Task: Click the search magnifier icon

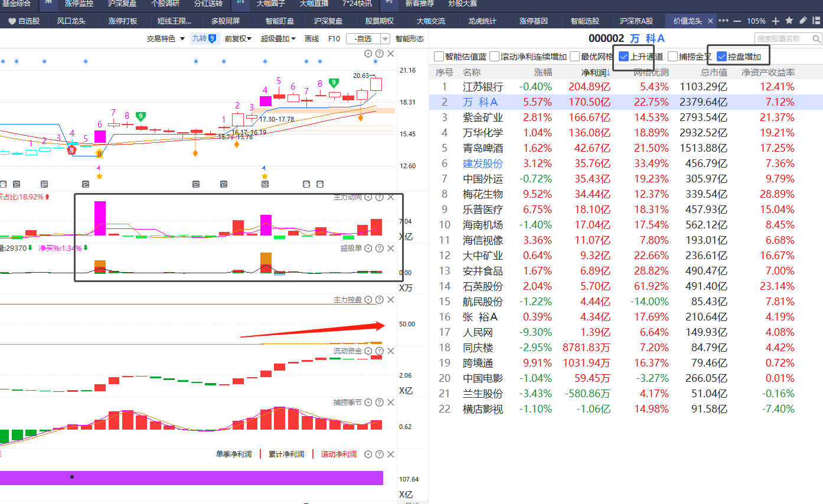Action: tap(817, 39)
